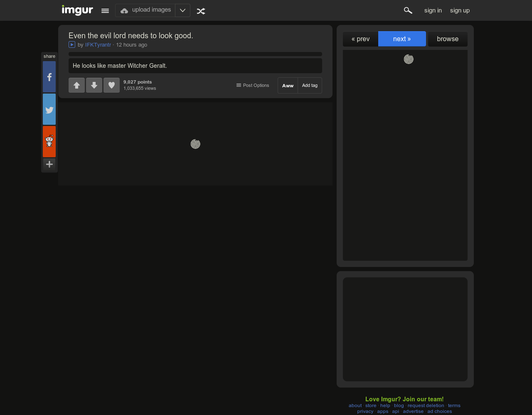Open the privacy footer link
The width and height of the screenshot is (532, 415).
pyautogui.click(x=365, y=411)
